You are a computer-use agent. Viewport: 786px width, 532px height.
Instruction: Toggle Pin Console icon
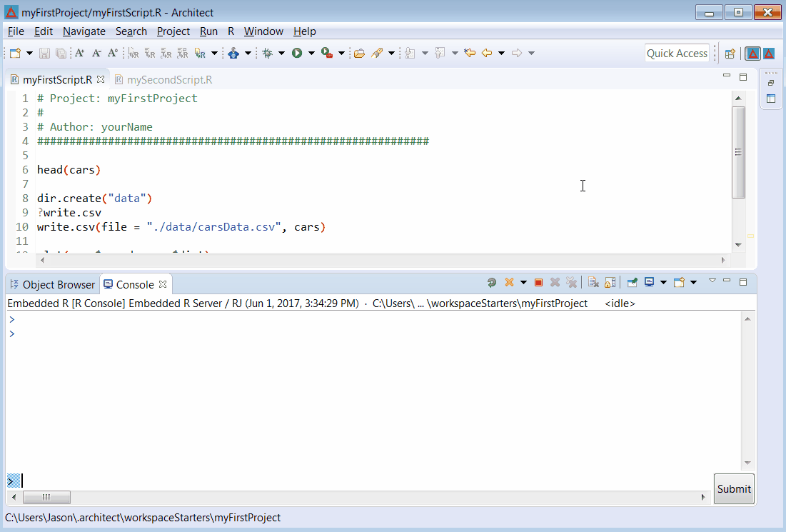(x=632, y=283)
